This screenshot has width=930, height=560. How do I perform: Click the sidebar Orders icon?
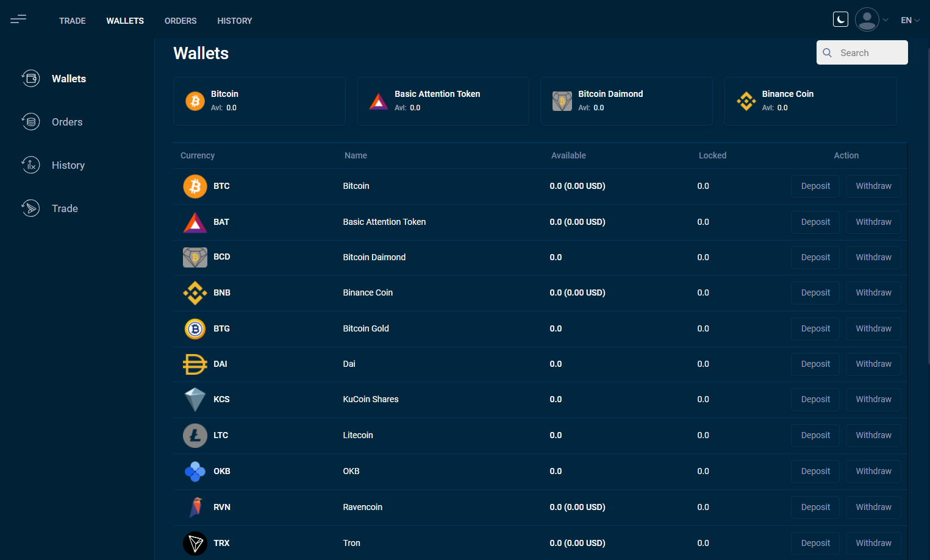click(x=30, y=121)
